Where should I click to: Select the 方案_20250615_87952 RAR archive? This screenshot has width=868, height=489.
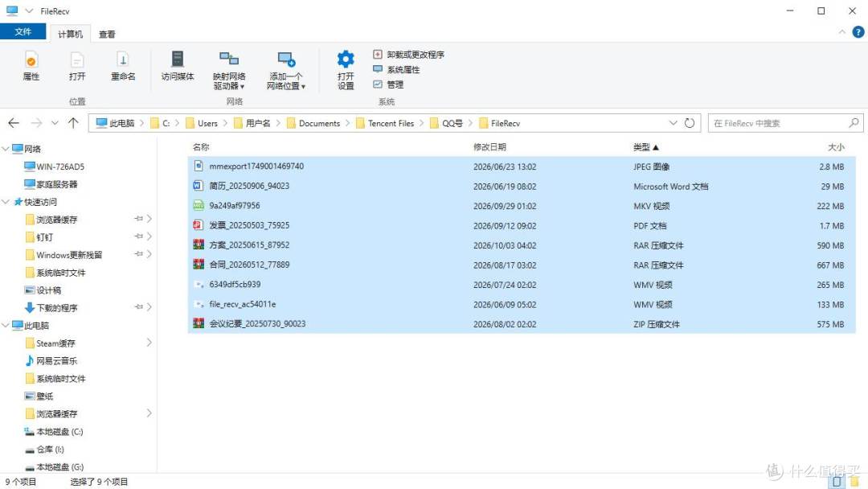[x=522, y=244]
